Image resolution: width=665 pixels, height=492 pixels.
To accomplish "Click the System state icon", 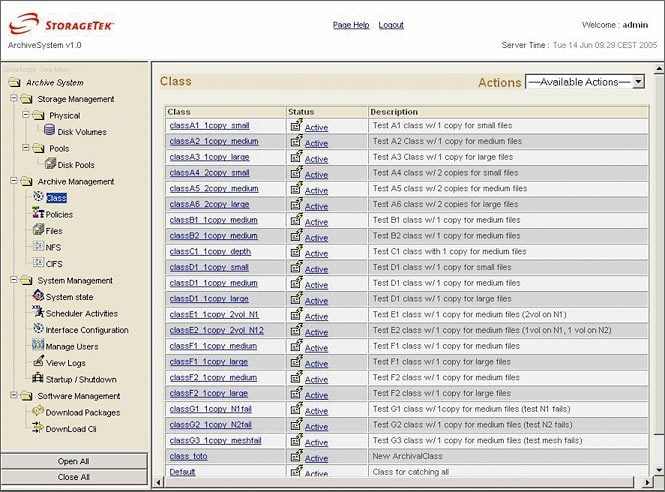I will coord(38,297).
